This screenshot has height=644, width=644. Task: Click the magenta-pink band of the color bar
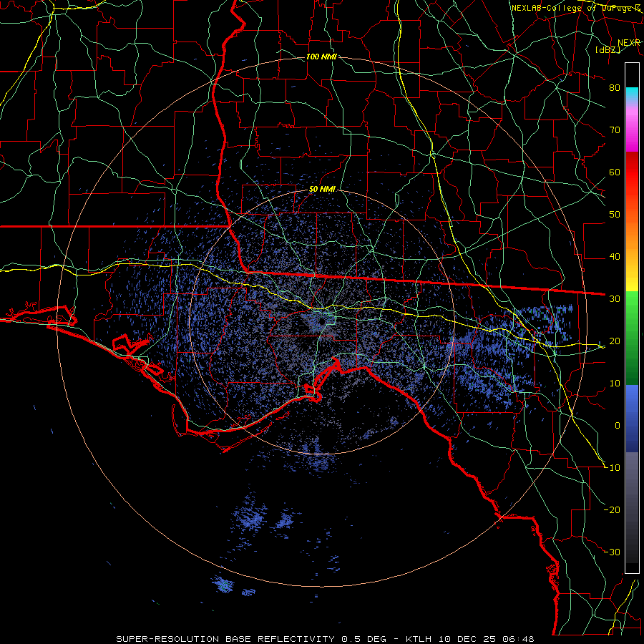coord(632,127)
